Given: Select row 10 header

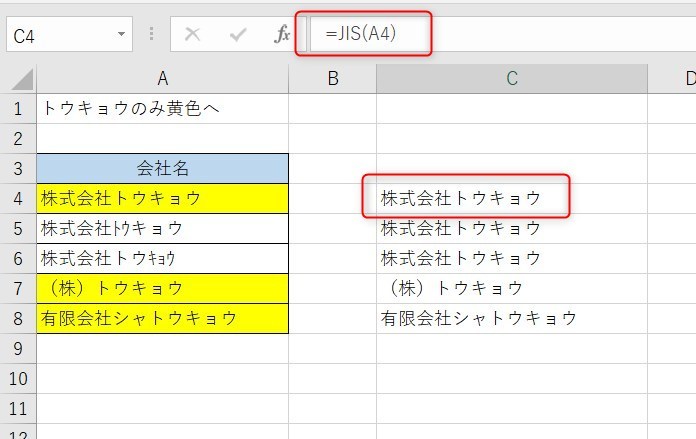Looking at the screenshot, I should (x=18, y=379).
